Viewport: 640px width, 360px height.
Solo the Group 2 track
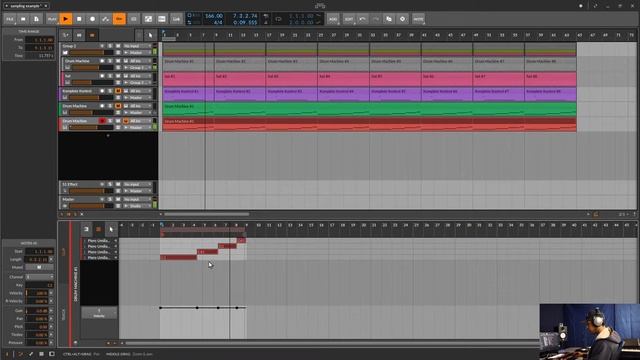110,46
